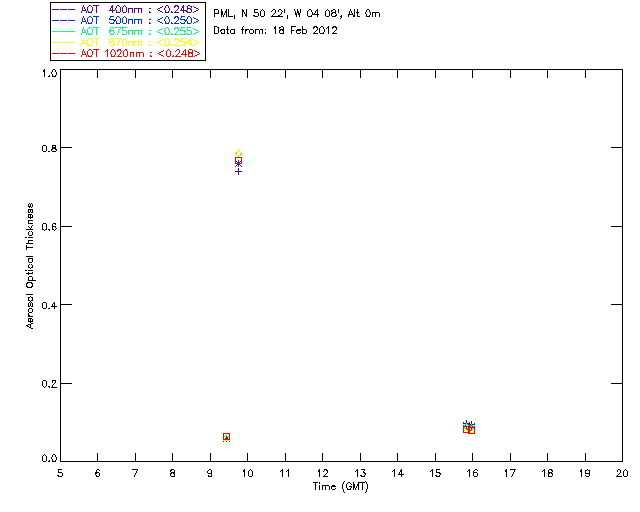
Task: Click the x-axis tick label 8
Action: [173, 474]
